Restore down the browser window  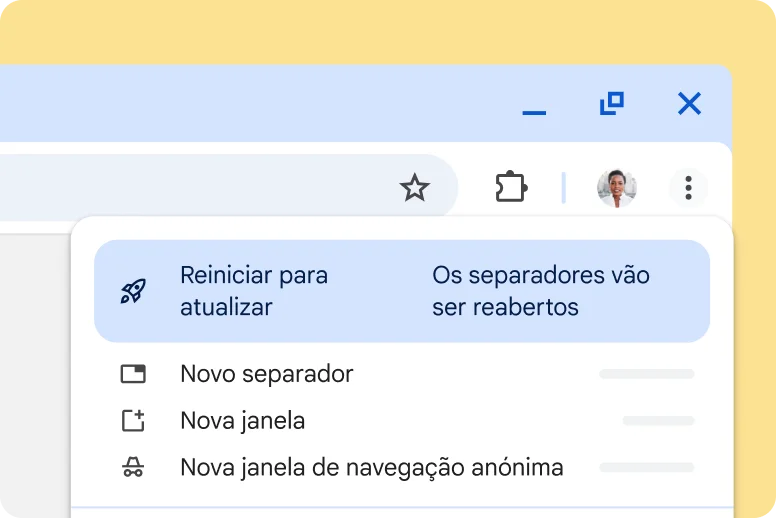611,103
